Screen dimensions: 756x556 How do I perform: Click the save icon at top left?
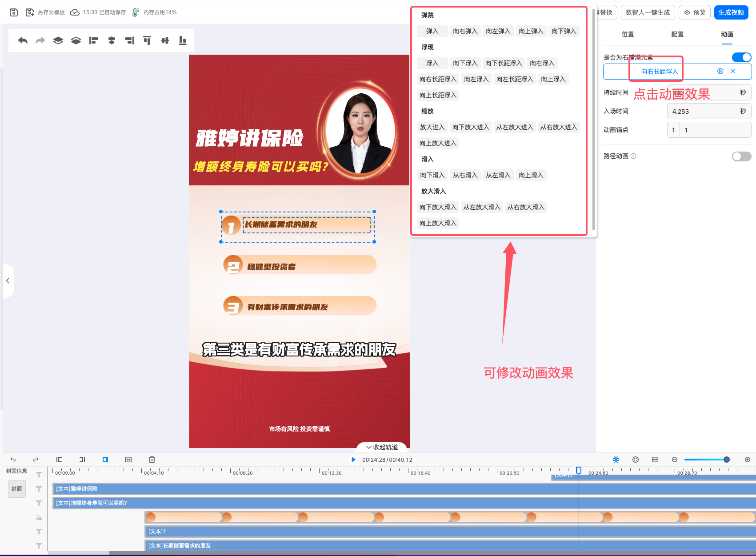coord(14,12)
